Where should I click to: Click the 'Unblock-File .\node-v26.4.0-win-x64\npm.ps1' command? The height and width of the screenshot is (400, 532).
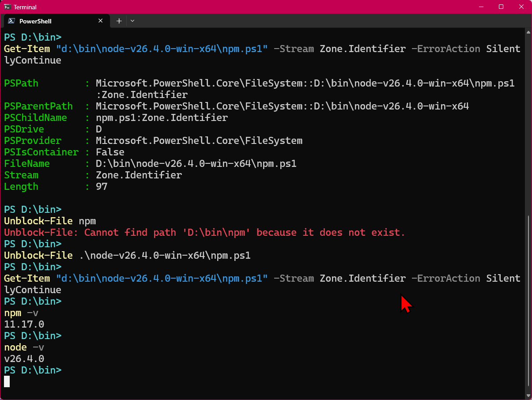click(128, 256)
